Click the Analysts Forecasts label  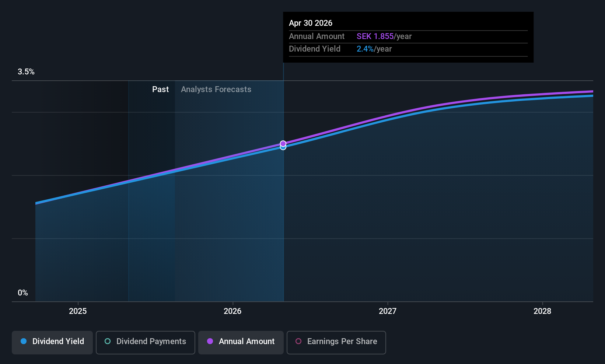click(x=216, y=90)
